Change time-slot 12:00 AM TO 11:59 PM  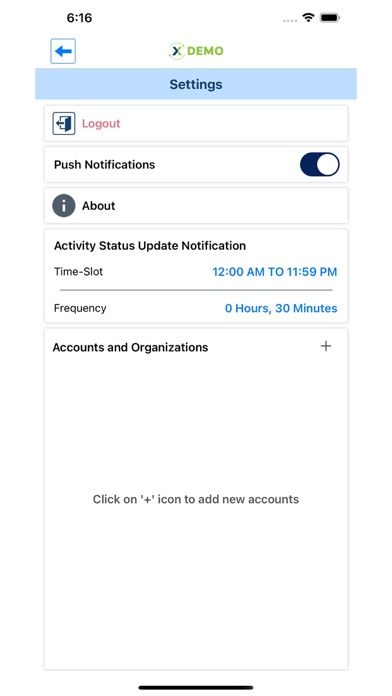pyautogui.click(x=274, y=272)
